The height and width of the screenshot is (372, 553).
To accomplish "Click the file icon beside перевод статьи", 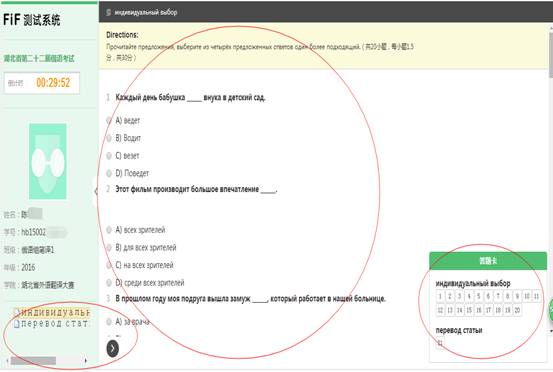I will 17,324.
